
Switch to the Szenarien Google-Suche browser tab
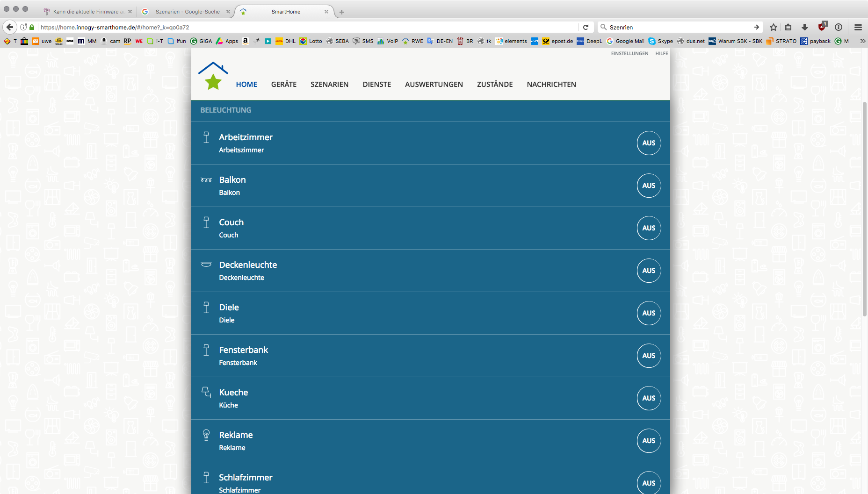pos(187,12)
